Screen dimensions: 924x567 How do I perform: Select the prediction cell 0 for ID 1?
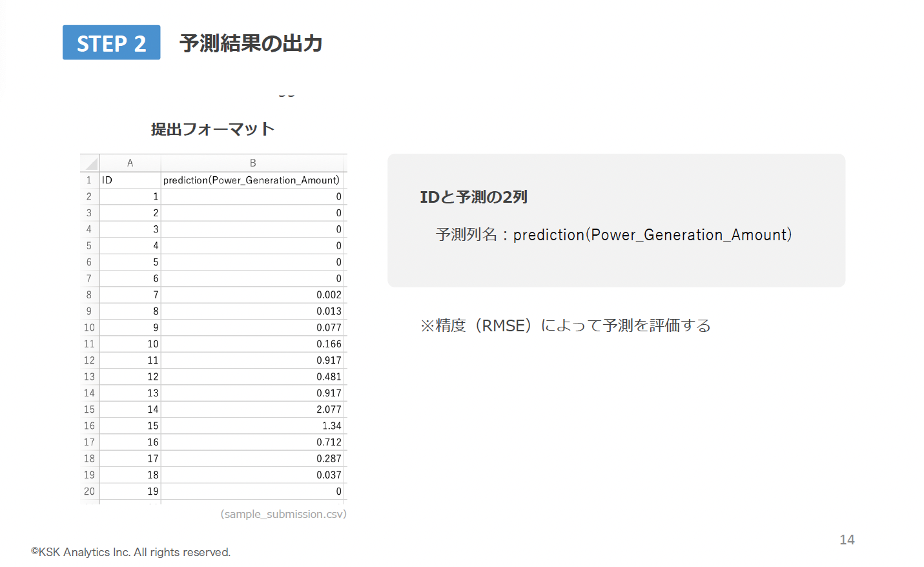coord(252,196)
